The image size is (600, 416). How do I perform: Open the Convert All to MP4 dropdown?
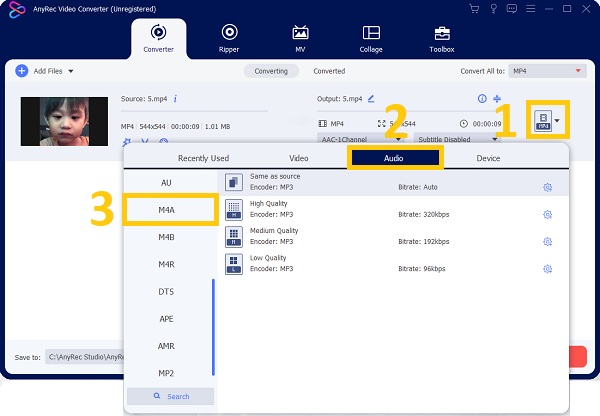click(547, 71)
